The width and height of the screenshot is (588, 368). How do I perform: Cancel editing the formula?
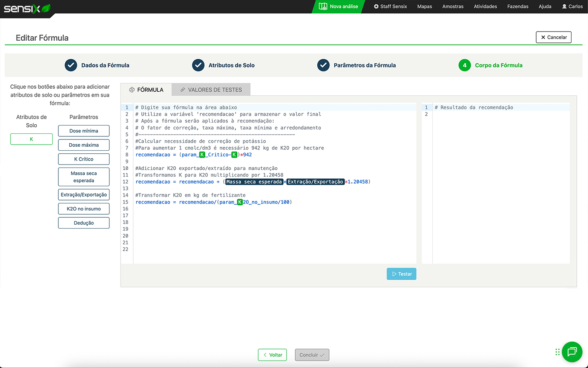553,37
